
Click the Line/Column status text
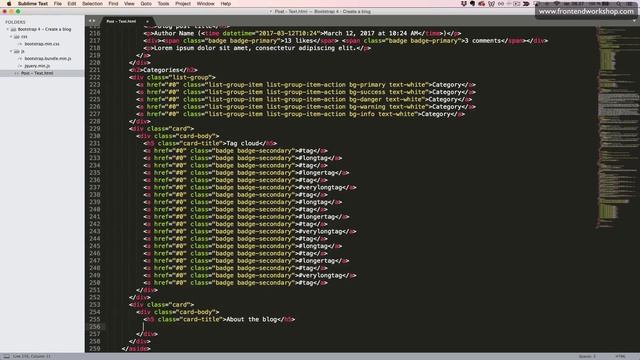(32, 356)
